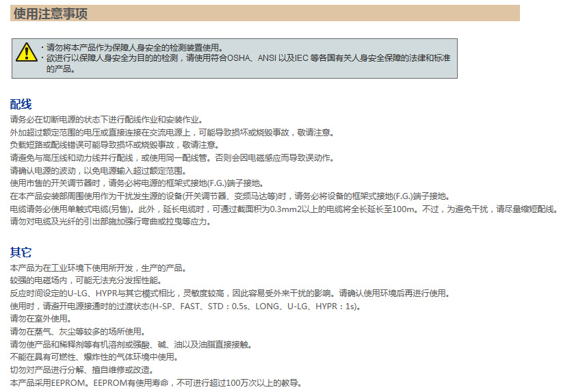Click the warning line mentioning OSHA、ANSI 以及IEC
This screenshot has height=392, width=561.
click(248, 58)
